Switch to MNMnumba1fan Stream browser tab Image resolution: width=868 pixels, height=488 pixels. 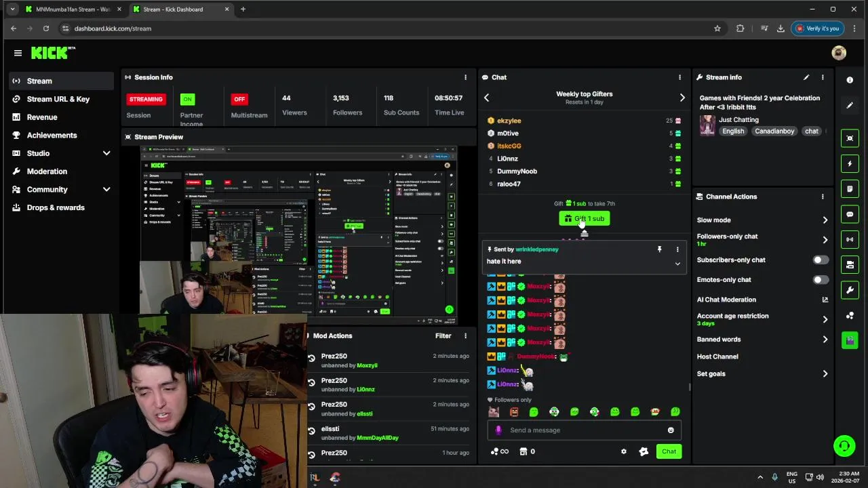(73, 9)
